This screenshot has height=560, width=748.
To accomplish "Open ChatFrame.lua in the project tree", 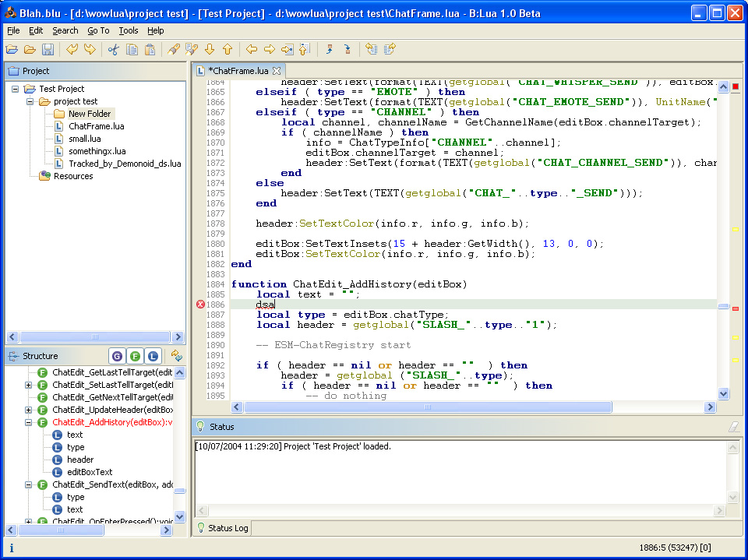I will click(96, 126).
